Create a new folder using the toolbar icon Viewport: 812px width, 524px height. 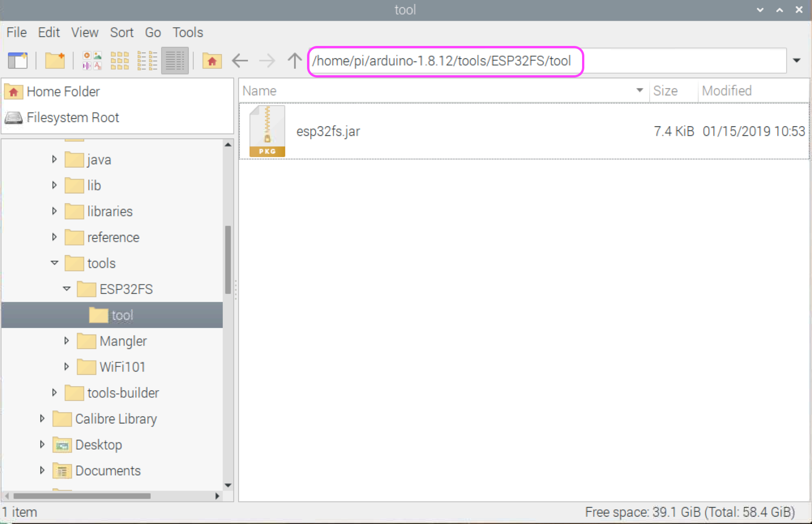coord(55,60)
